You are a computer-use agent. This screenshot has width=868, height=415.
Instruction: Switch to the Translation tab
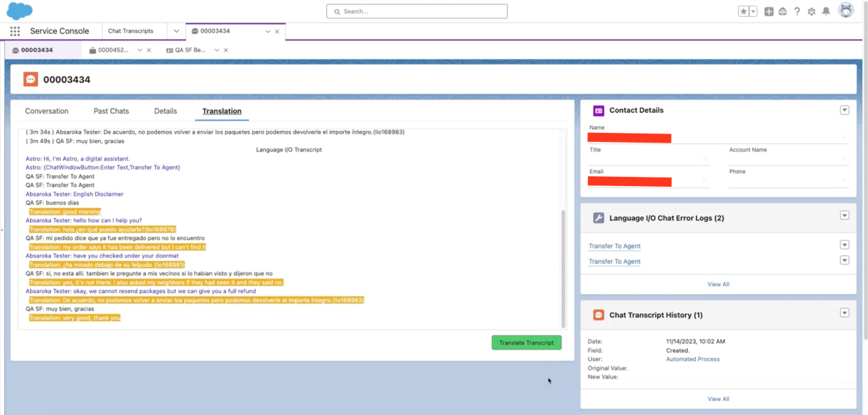pyautogui.click(x=222, y=111)
